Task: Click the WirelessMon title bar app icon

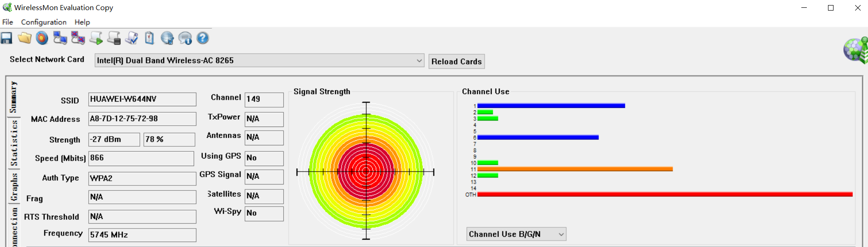Action: [7, 7]
